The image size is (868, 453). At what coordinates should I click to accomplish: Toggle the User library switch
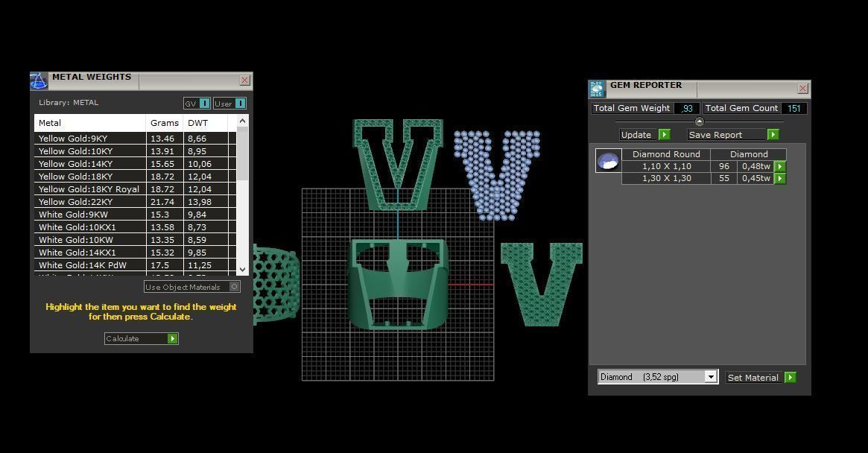(x=240, y=103)
